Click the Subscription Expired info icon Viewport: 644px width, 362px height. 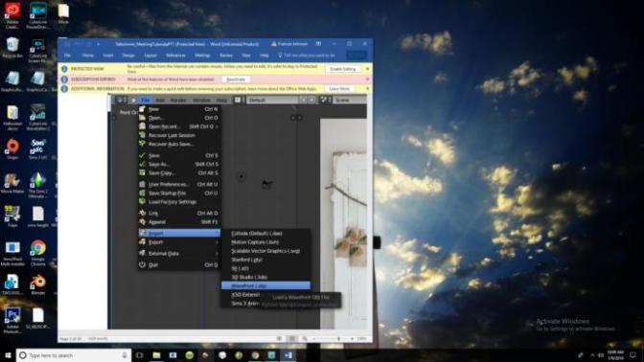click(64, 79)
